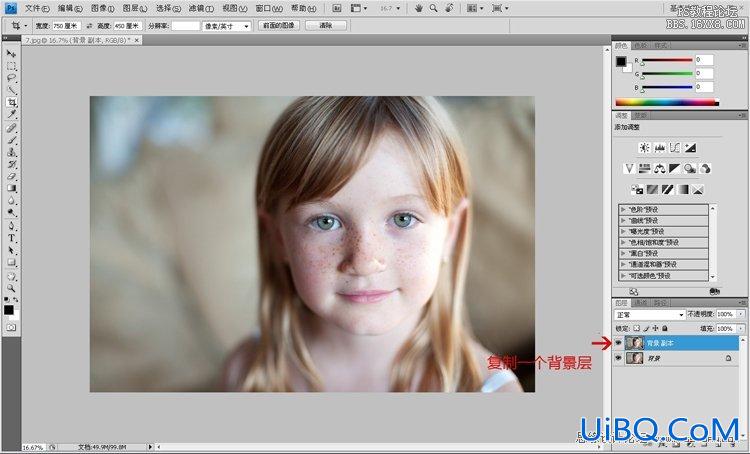Hide the 背景 副本 layer
The height and width of the screenshot is (454, 750).
pos(618,343)
